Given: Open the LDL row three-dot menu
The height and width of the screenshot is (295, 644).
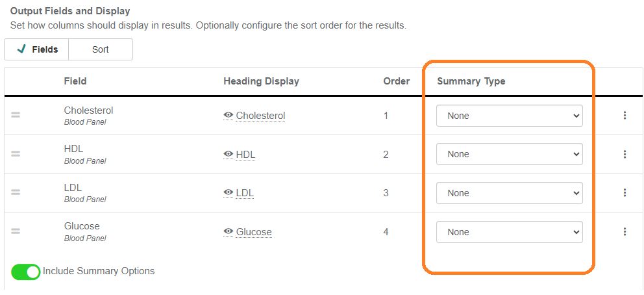Looking at the screenshot, I should [x=625, y=193].
